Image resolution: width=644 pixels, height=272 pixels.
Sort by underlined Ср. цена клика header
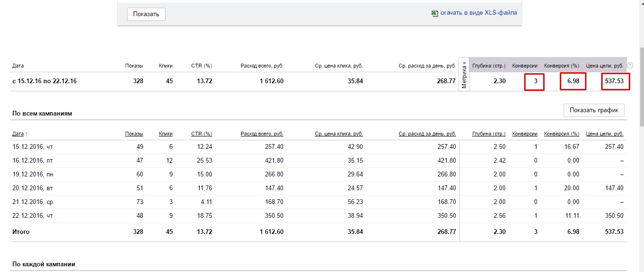[x=339, y=134]
